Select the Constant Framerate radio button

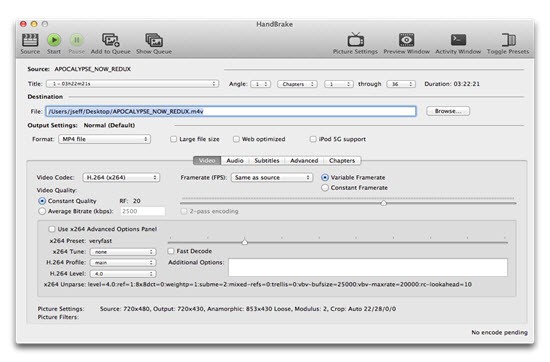pyautogui.click(x=325, y=188)
